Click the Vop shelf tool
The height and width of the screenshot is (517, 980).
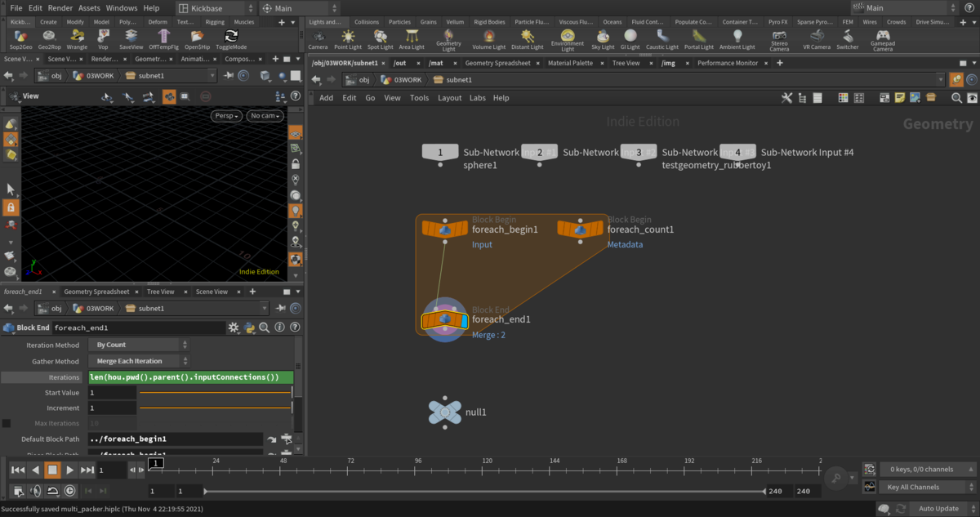(103, 39)
